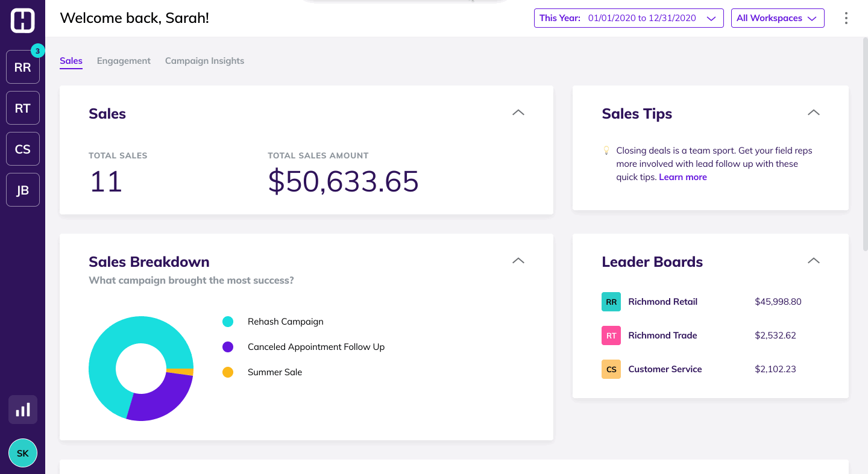Screen dimensions: 868x474
Task: Collapse the Leader Boards card
Action: pyautogui.click(x=813, y=261)
